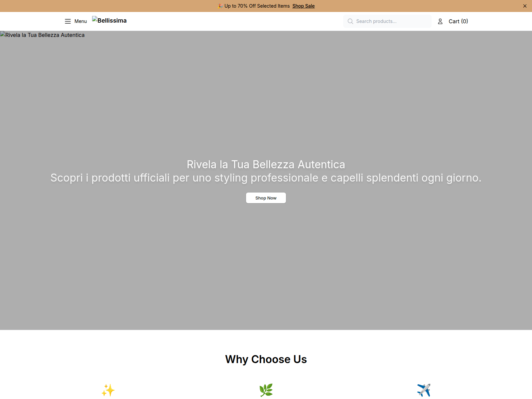Open the Bellissima logo home link
The width and height of the screenshot is (532, 399).
point(109,20)
